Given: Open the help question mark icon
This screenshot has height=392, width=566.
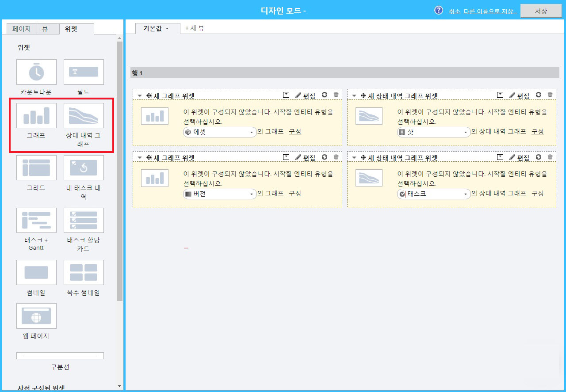Looking at the screenshot, I should [439, 11].
